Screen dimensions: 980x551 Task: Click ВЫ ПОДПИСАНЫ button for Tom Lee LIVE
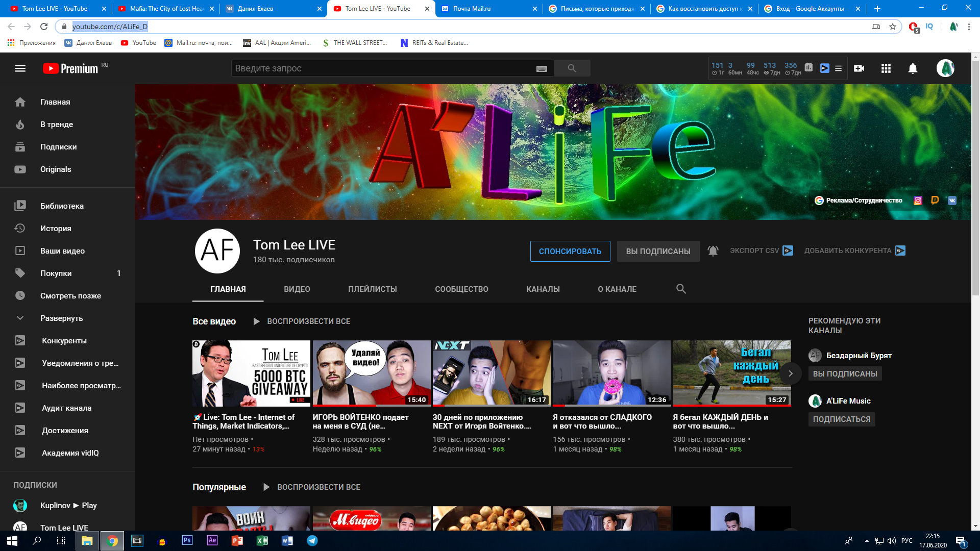(x=658, y=252)
